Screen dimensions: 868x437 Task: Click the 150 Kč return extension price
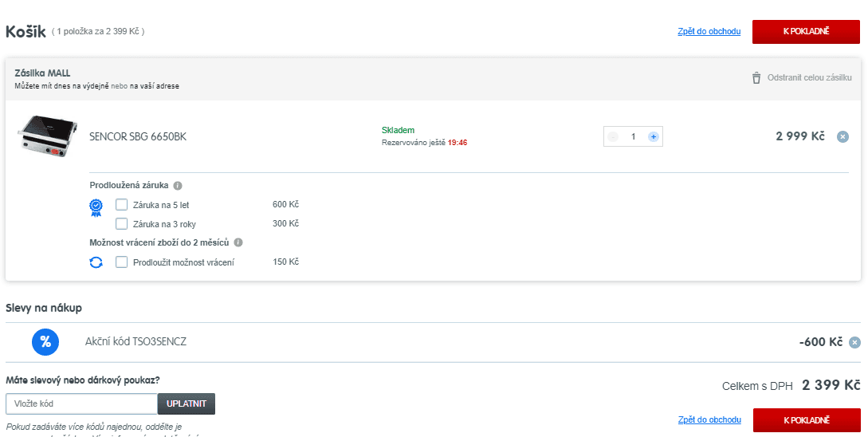285,262
